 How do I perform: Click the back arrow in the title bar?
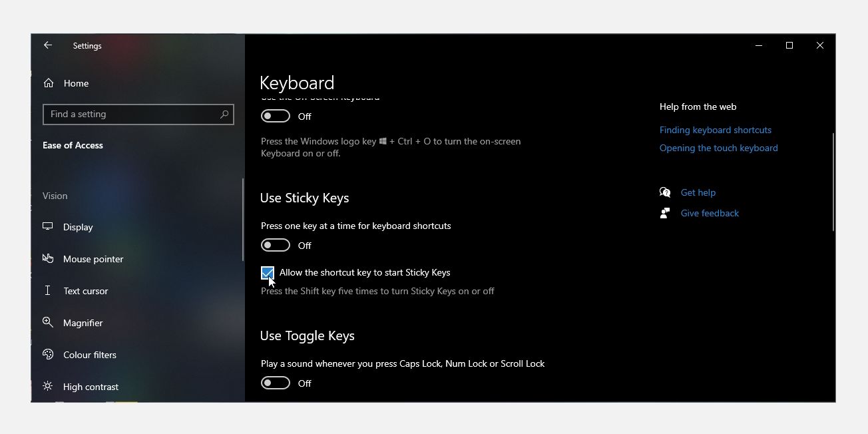click(x=47, y=45)
